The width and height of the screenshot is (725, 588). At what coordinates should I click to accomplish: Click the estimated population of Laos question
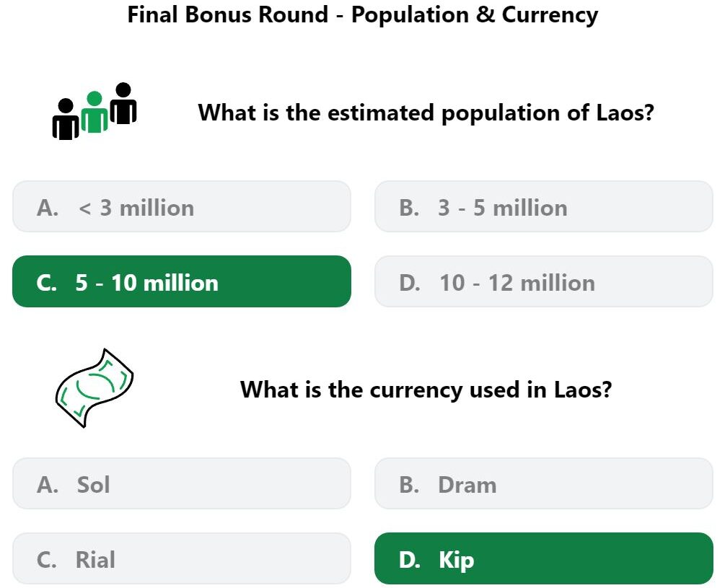coord(426,113)
